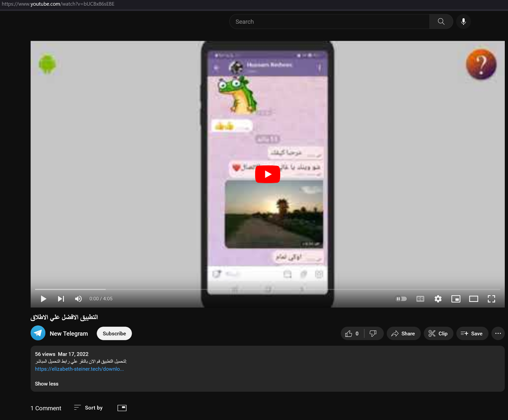Create a Clip from the video

click(438, 334)
